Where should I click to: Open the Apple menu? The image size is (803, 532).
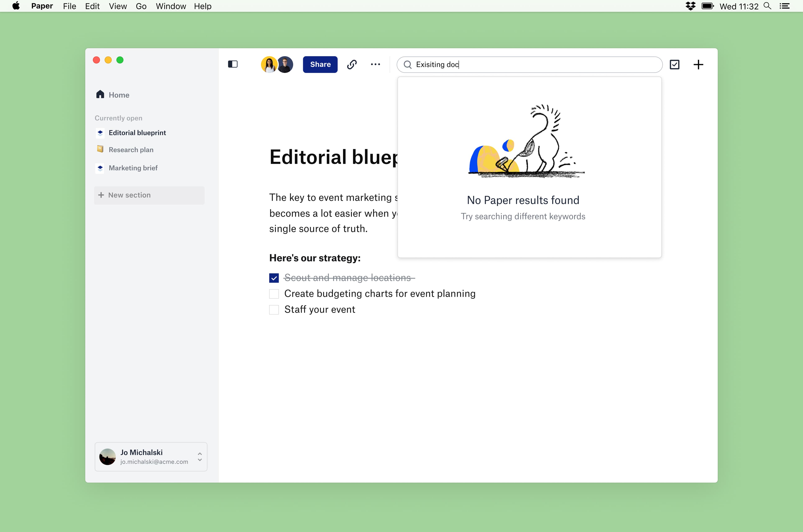(x=16, y=6)
